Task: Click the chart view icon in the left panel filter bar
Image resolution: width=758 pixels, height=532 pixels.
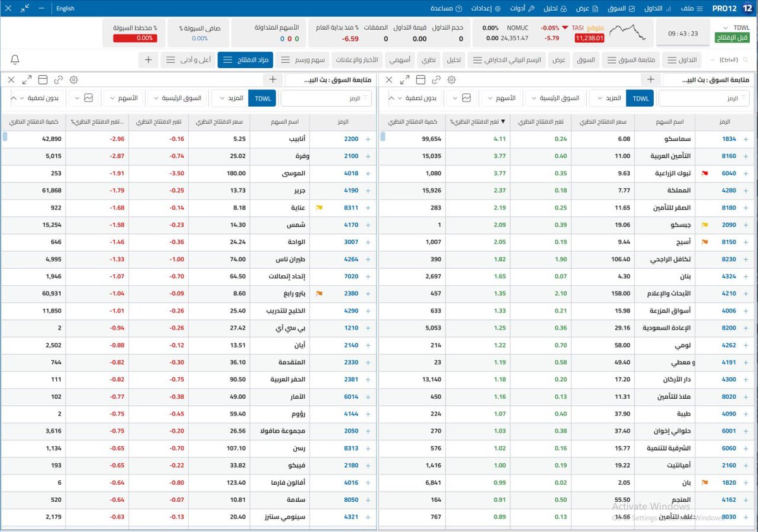Action: (88, 98)
